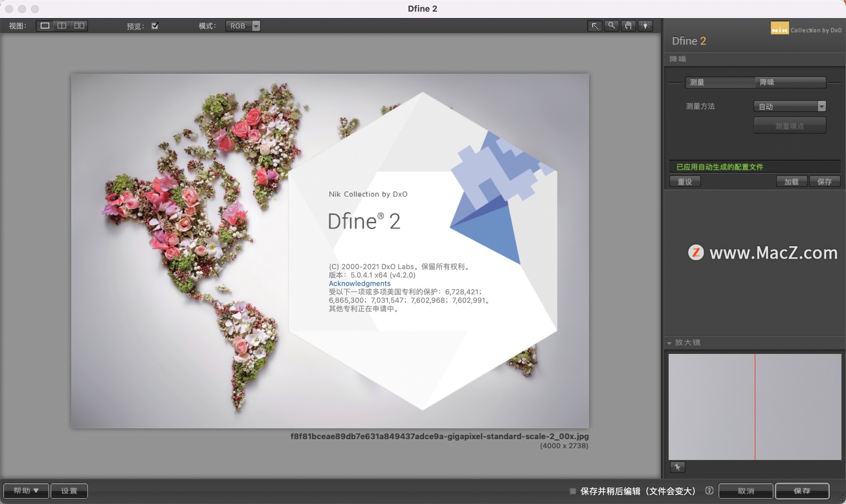Image resolution: width=846 pixels, height=504 pixels.
Task: Select the hand pan tool
Action: [x=628, y=26]
